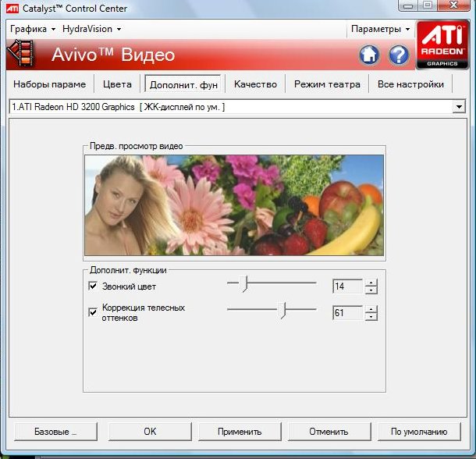Screen dimensions: 476x459
Task: Click the Avivo Видео heading text
Action: click(x=113, y=55)
